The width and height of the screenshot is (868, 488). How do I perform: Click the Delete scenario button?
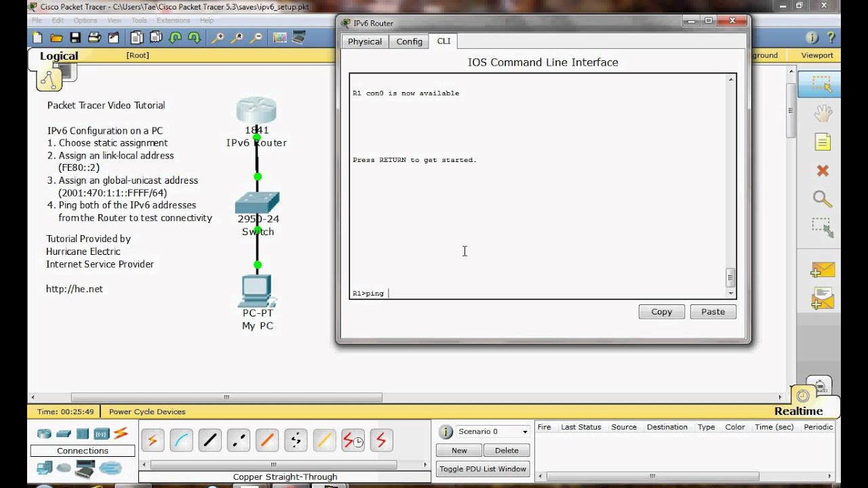[x=507, y=450]
